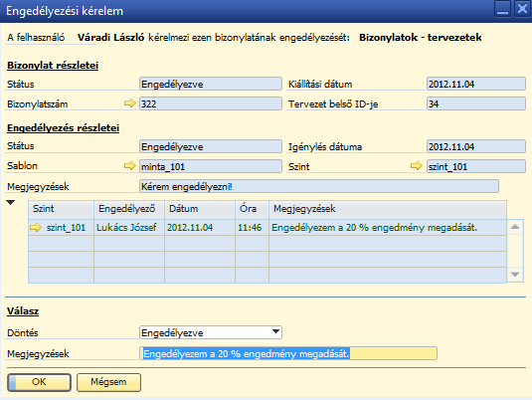532x400 pixels.
Task: Open the Döntés dropdown
Action: [x=276, y=332]
